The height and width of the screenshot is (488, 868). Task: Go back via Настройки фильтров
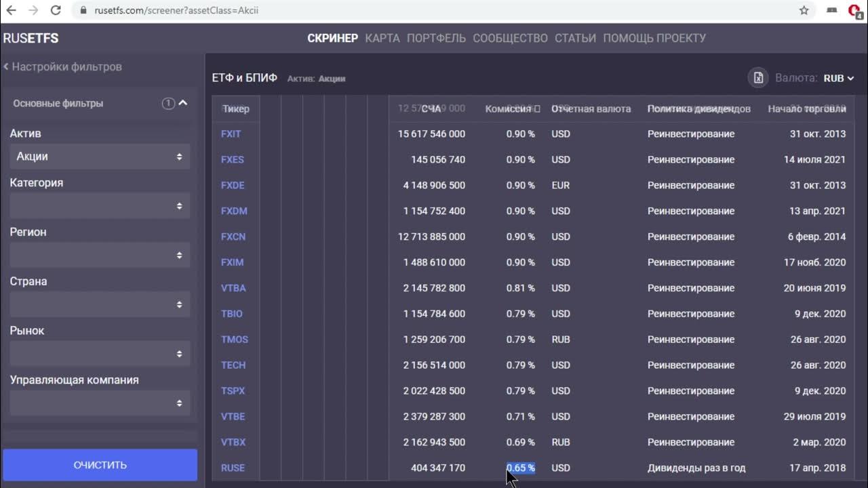(62, 66)
